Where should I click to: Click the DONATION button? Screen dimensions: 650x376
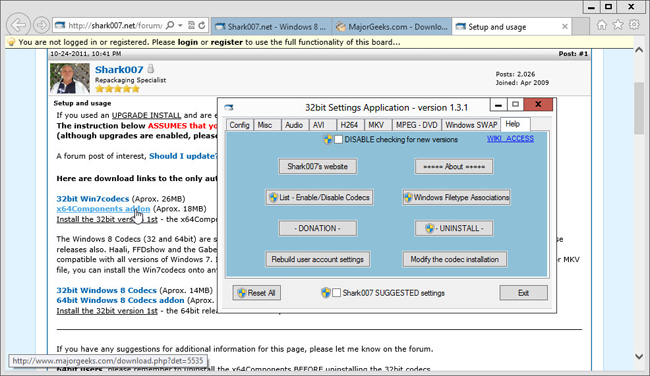click(318, 228)
